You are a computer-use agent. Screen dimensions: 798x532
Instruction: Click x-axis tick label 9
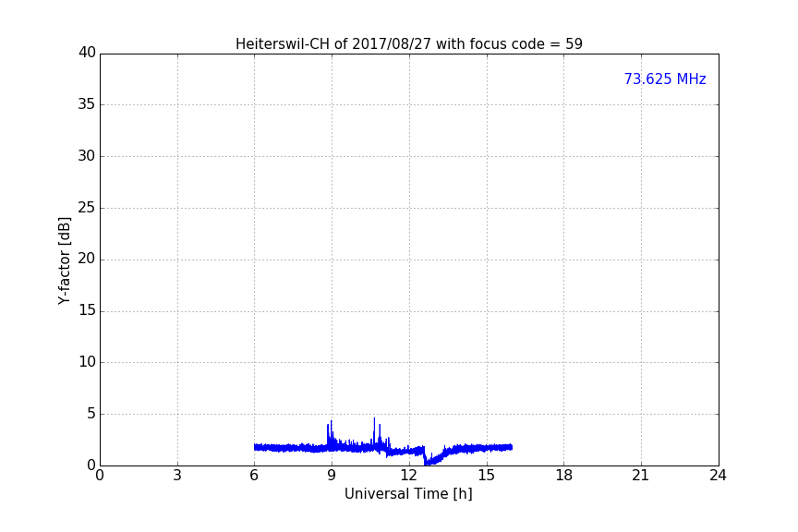332,476
